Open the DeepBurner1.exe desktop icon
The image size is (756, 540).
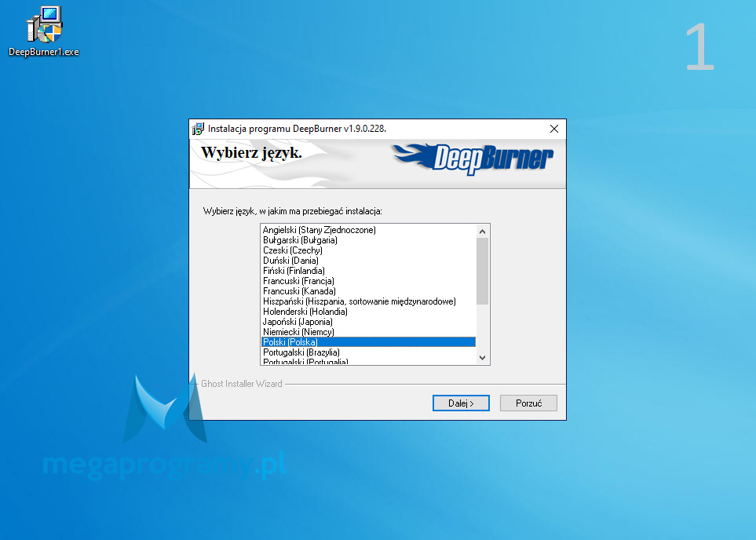tap(44, 32)
